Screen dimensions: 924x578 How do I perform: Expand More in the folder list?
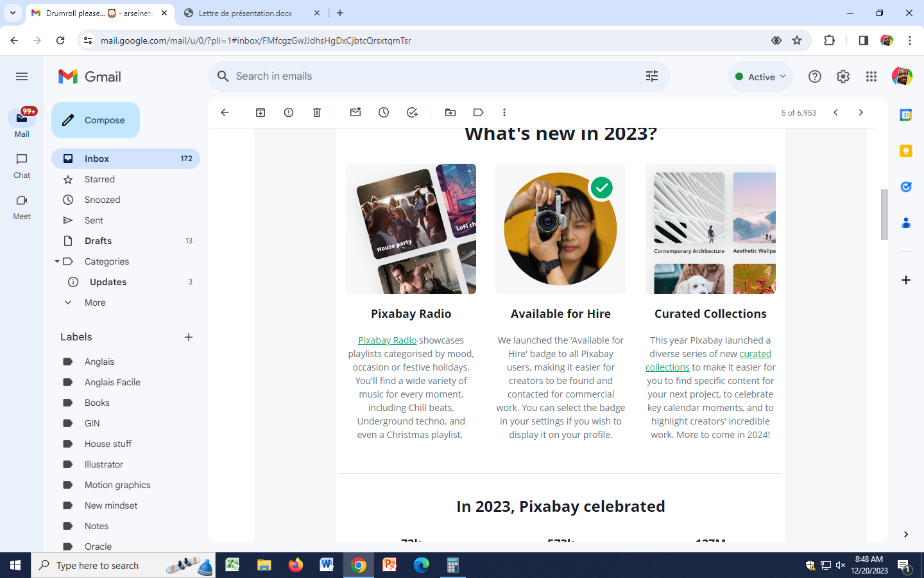pos(95,302)
